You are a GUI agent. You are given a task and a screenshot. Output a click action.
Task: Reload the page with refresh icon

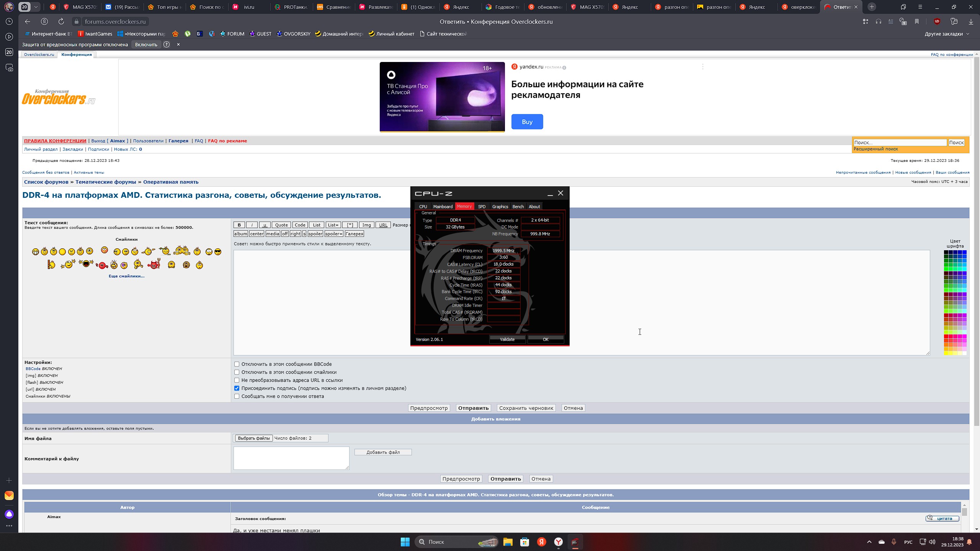pos(61,21)
